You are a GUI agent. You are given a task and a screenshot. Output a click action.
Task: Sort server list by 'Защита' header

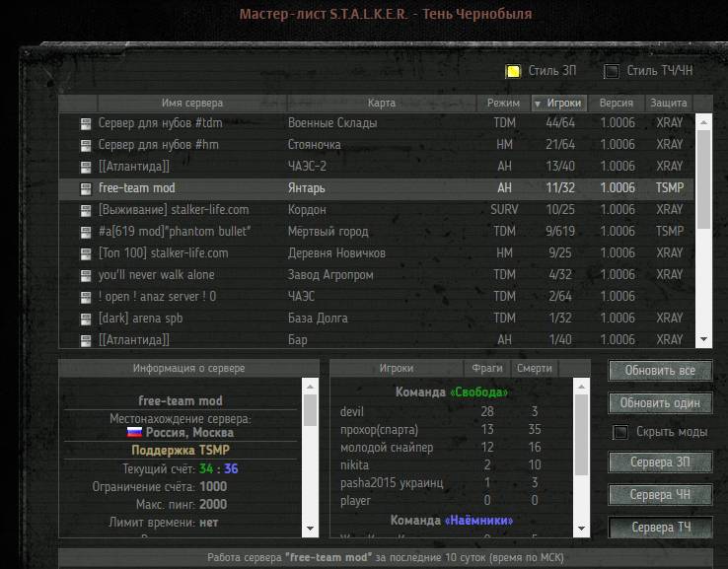[669, 103]
